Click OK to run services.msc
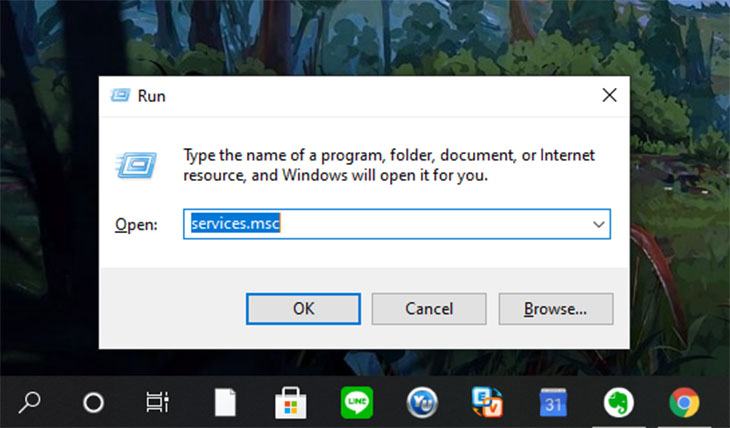Viewport: 730px width, 428px height. (303, 309)
